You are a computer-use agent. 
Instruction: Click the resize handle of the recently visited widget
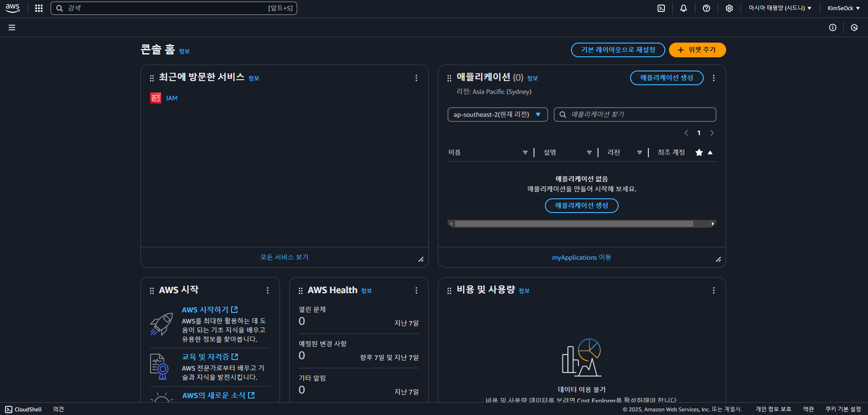(x=421, y=259)
